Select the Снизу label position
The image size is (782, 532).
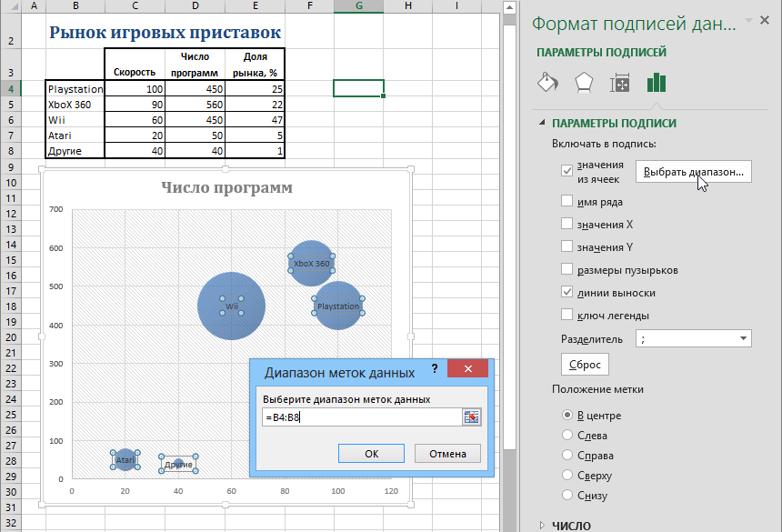pyautogui.click(x=567, y=495)
